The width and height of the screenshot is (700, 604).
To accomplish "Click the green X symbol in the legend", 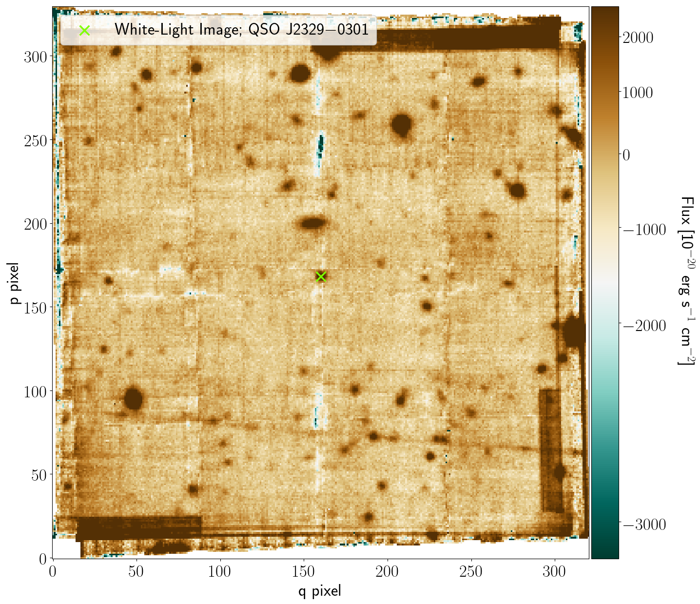I will tap(84, 30).
